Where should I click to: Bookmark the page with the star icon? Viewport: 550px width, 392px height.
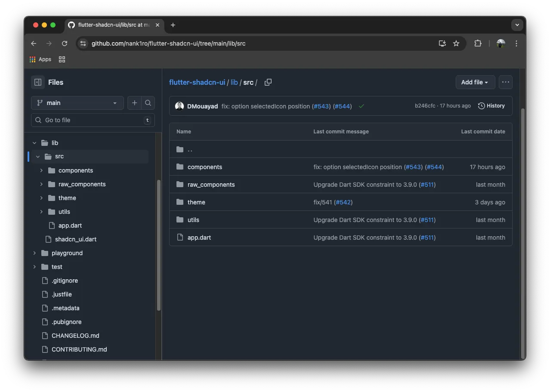click(456, 43)
